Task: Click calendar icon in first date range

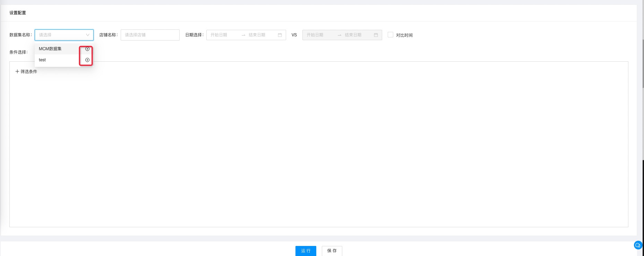Action: pyautogui.click(x=280, y=35)
